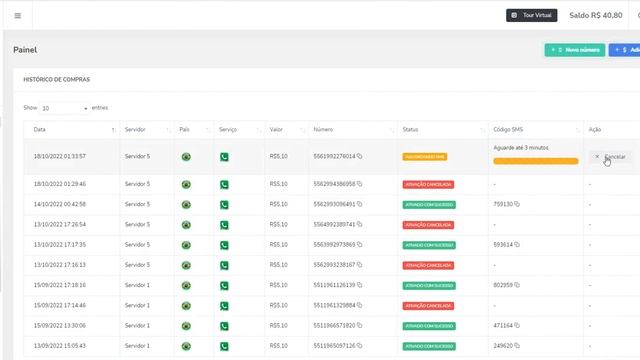
Task: Click WhatsApp icon in 15/09/2022 13:30:06 row
Action: (x=224, y=326)
